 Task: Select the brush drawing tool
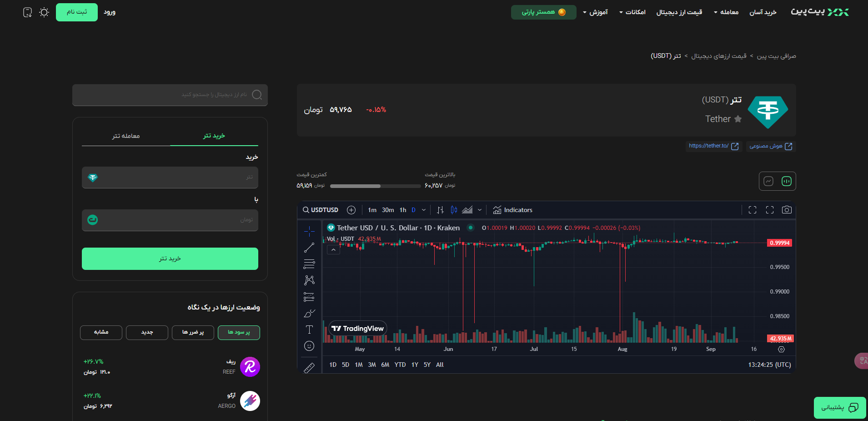tap(310, 313)
